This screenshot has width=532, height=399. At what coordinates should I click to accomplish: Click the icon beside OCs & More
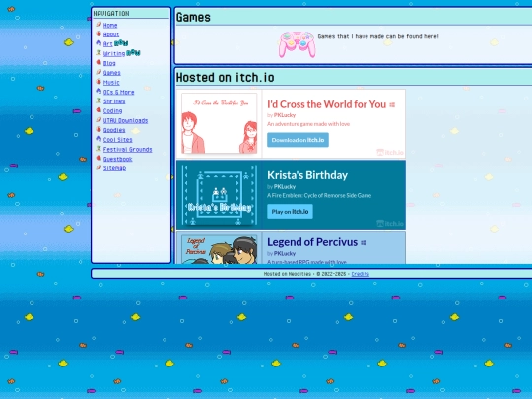point(99,91)
